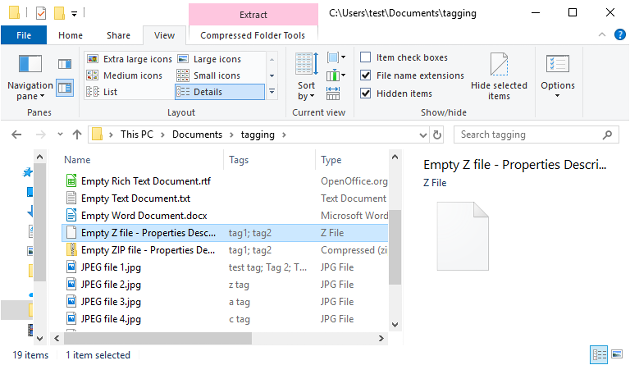Toggle the Details pane icon
The image size is (630, 365).
coord(65,88)
